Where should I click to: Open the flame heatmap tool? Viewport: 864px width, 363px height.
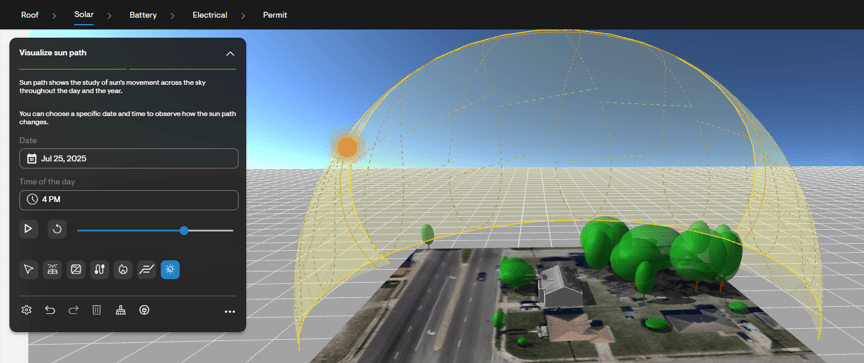click(x=123, y=269)
